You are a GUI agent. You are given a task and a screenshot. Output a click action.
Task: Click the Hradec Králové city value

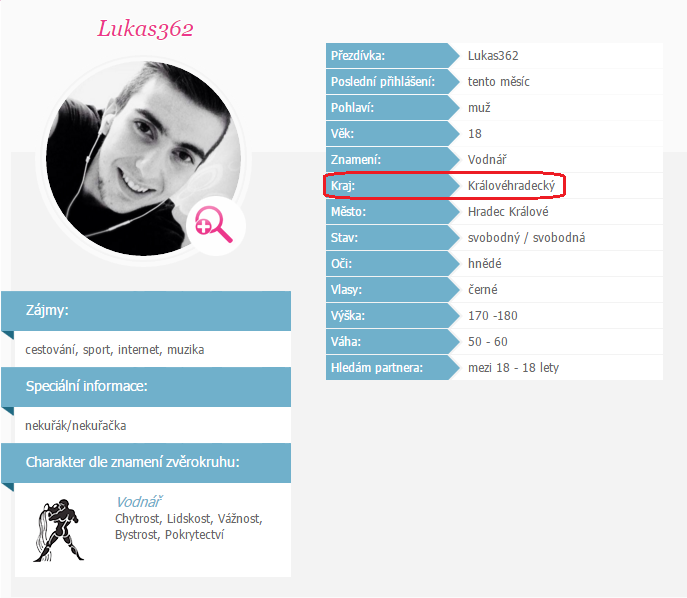point(508,212)
